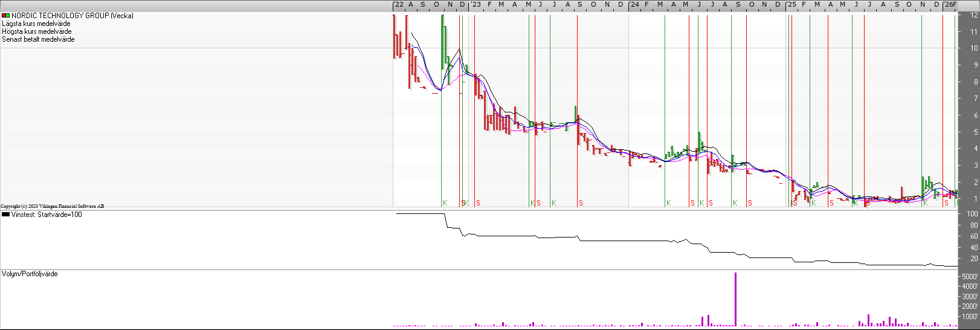Click the tallest purple volume bar
Image resolution: width=980 pixels, height=330 pixels.
click(x=735, y=299)
